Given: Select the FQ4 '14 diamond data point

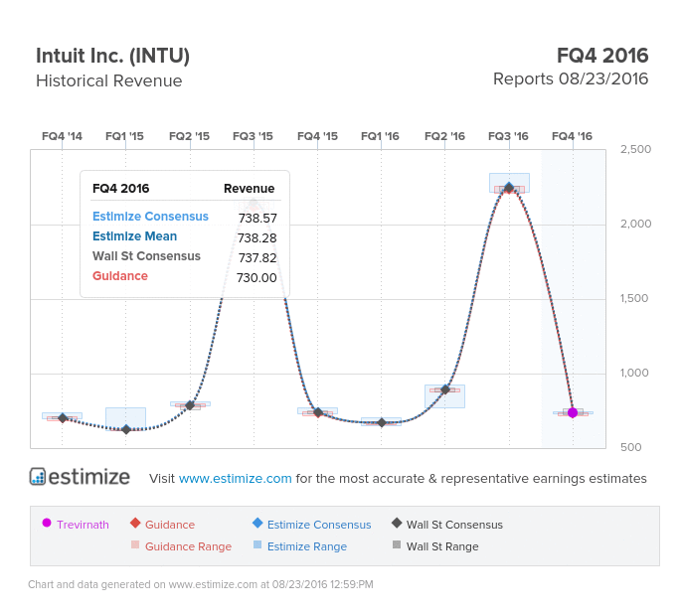Looking at the screenshot, I should (x=62, y=418).
